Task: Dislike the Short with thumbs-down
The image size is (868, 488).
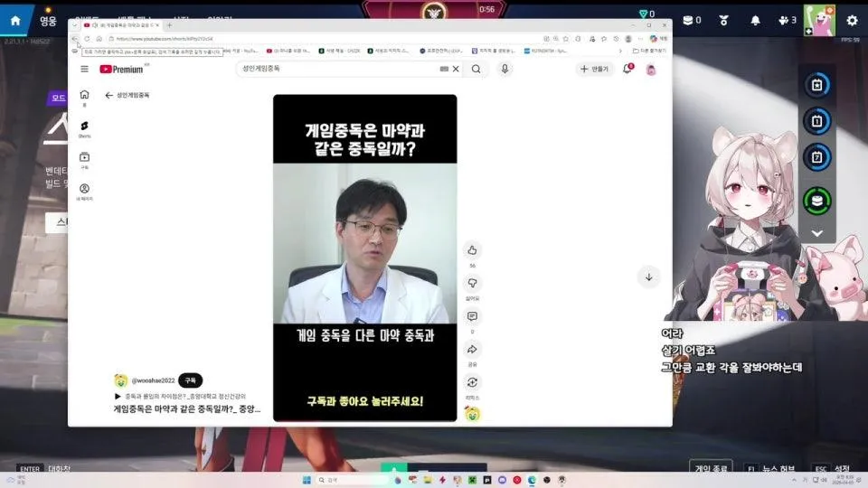Action: (472, 283)
